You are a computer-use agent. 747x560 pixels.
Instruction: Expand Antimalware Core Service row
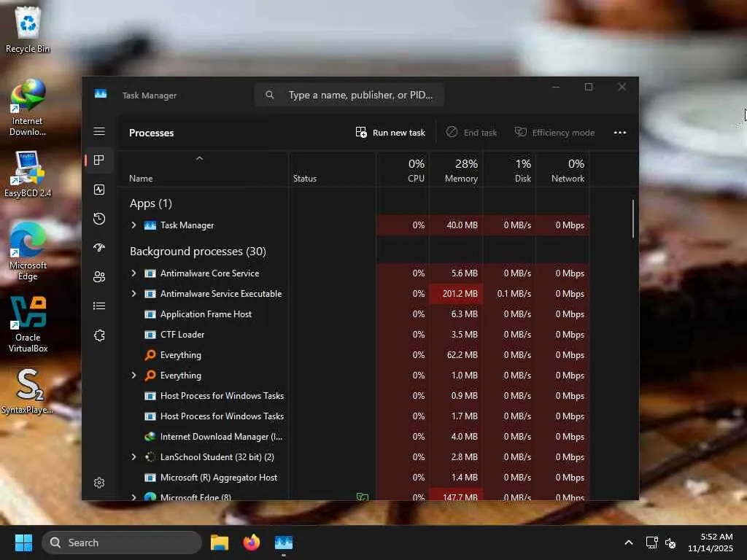tap(134, 273)
